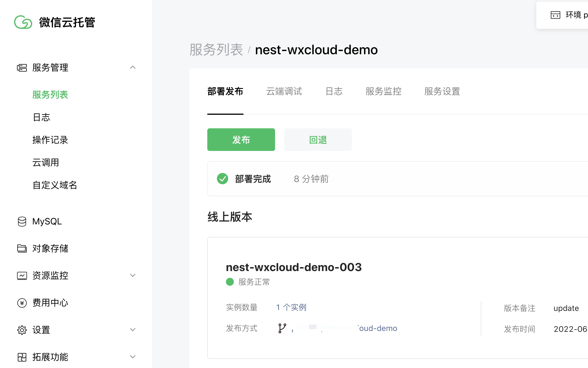The image size is (588, 368).
Task: Click the 8 分钟前 timestamp
Action: [311, 179]
